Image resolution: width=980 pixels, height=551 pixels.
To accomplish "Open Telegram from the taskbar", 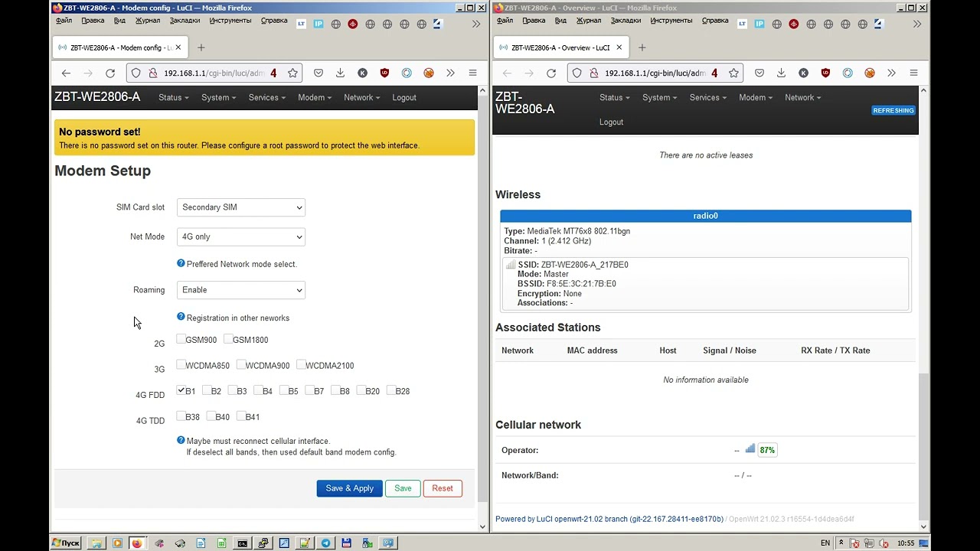I will [x=325, y=543].
